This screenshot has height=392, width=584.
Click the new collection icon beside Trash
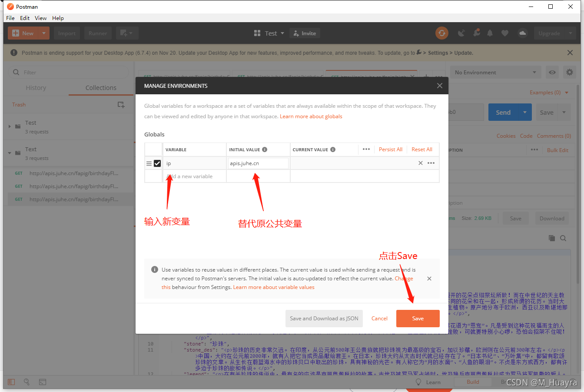point(121,105)
